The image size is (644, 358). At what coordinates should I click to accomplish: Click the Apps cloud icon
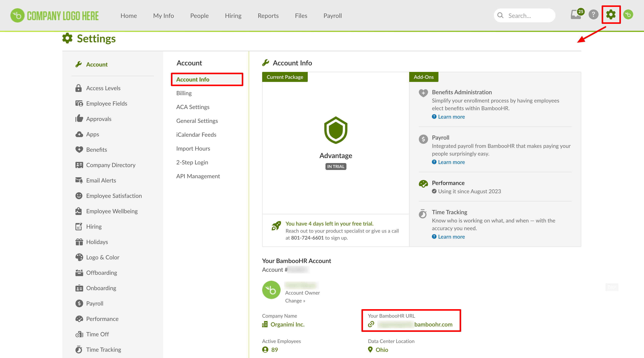click(x=79, y=134)
